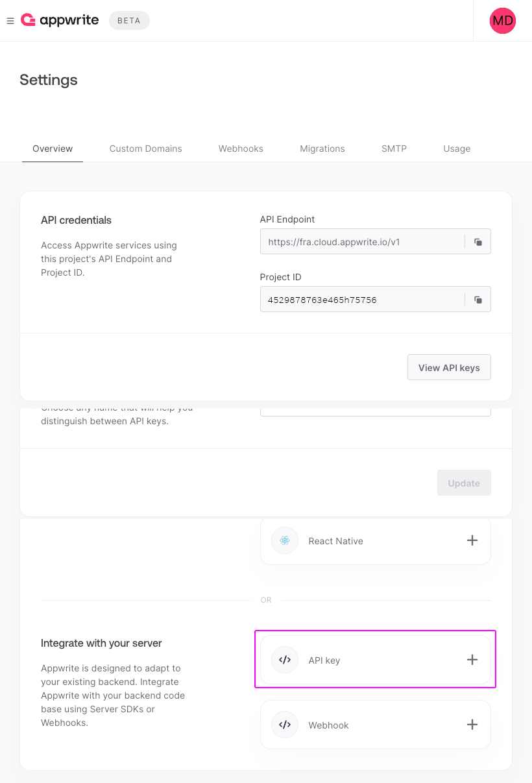Image resolution: width=532 pixels, height=783 pixels.
Task: Open the MD user avatar menu
Action: (x=503, y=21)
